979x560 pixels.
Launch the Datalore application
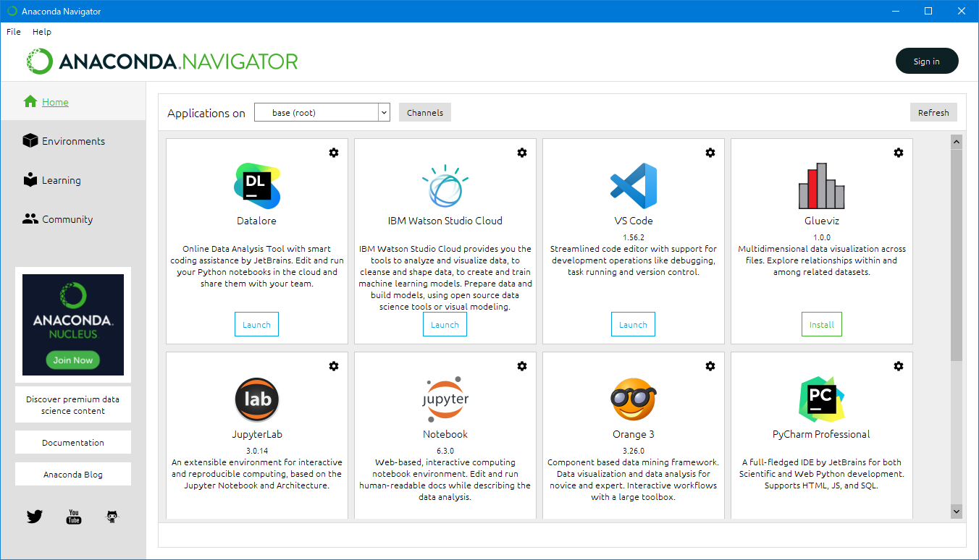coord(256,324)
